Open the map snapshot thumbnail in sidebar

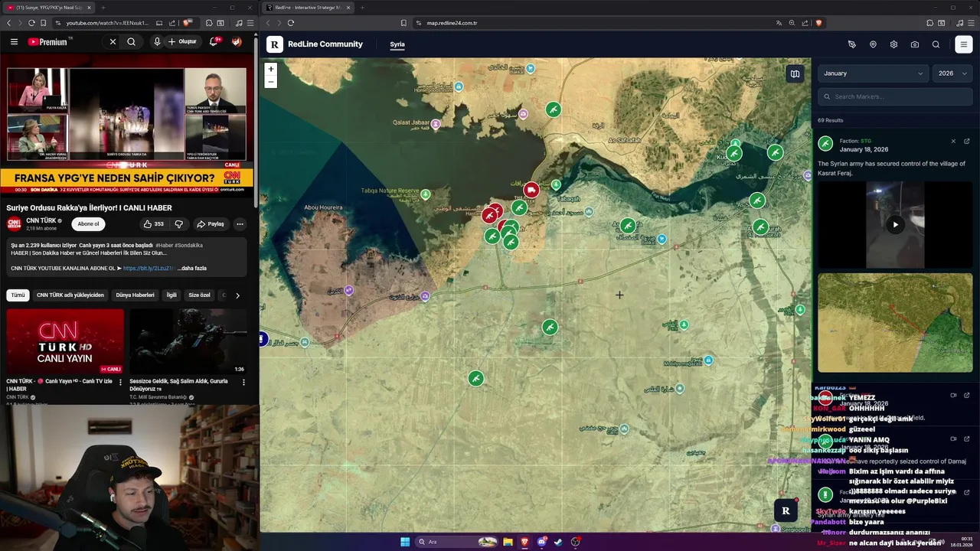895,322
